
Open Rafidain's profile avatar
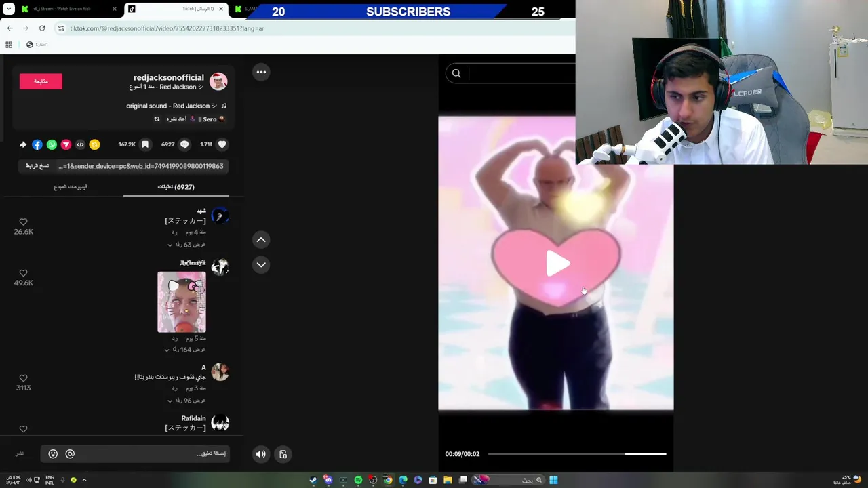pyautogui.click(x=220, y=423)
